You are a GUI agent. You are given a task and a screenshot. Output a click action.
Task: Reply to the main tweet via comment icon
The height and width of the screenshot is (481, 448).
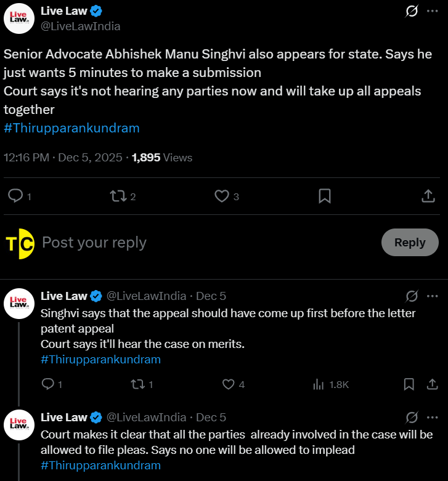[15, 196]
